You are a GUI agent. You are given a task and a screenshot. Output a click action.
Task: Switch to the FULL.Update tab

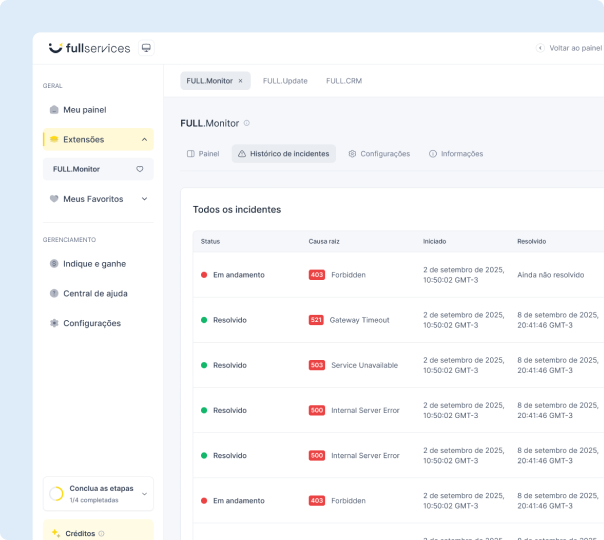285,81
